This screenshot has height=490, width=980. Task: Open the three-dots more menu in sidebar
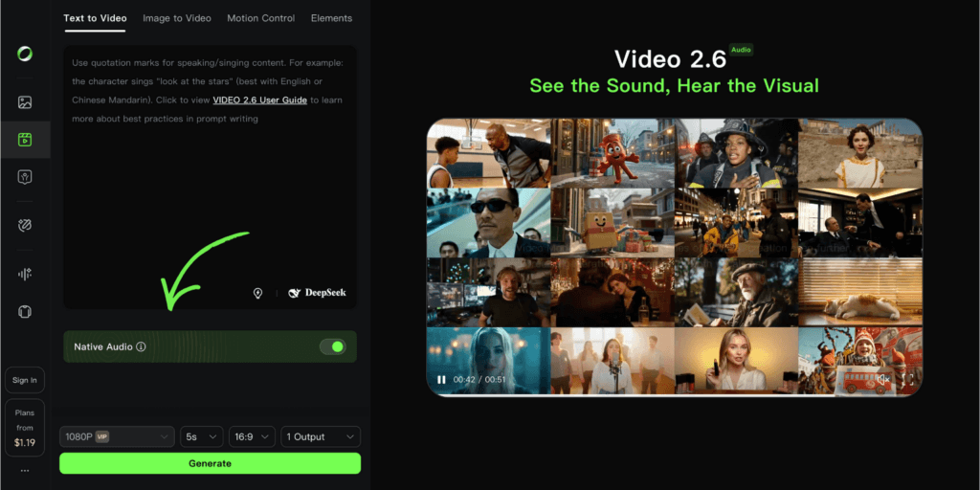coord(25,471)
